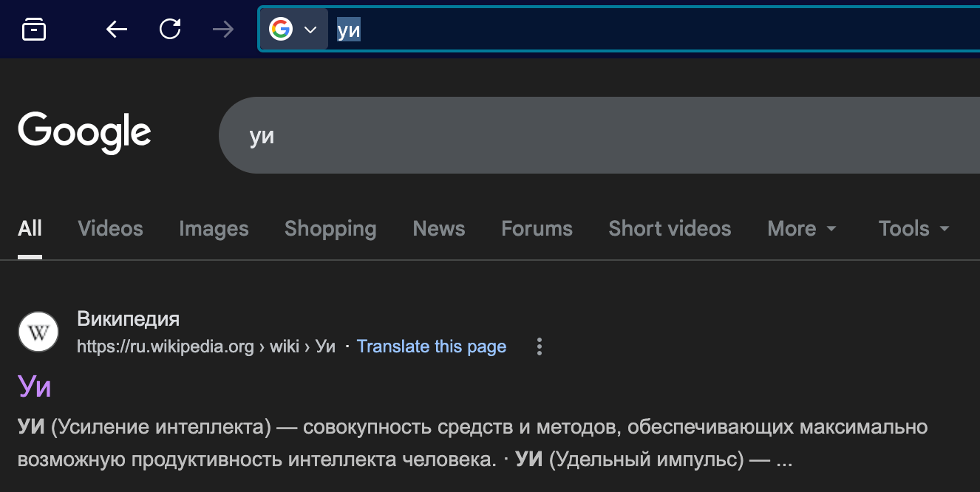Click the highlighted уи text in the address bar
980x492 pixels.
[x=347, y=29]
